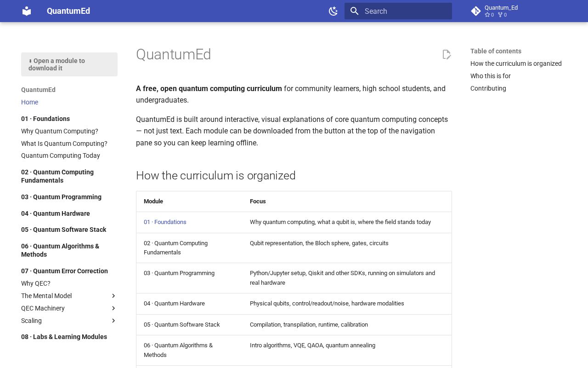Viewport: 588px width, 368px height.
Task: Open Home in the sidebar navigation
Action: coord(29,102)
